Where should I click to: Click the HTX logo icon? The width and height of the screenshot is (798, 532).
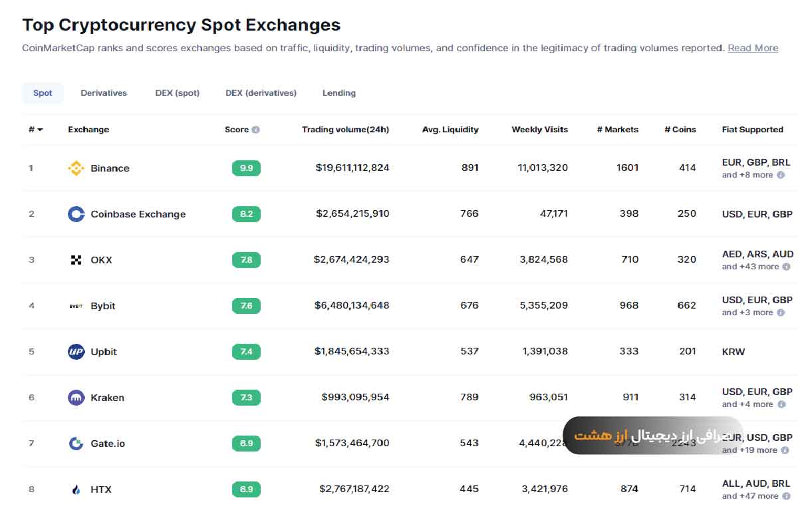(x=76, y=489)
